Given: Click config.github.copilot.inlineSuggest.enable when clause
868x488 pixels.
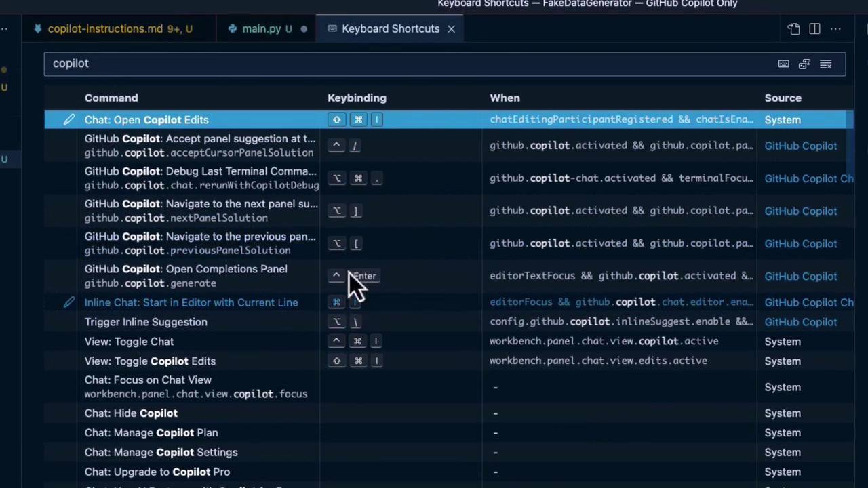Looking at the screenshot, I should [x=621, y=322].
